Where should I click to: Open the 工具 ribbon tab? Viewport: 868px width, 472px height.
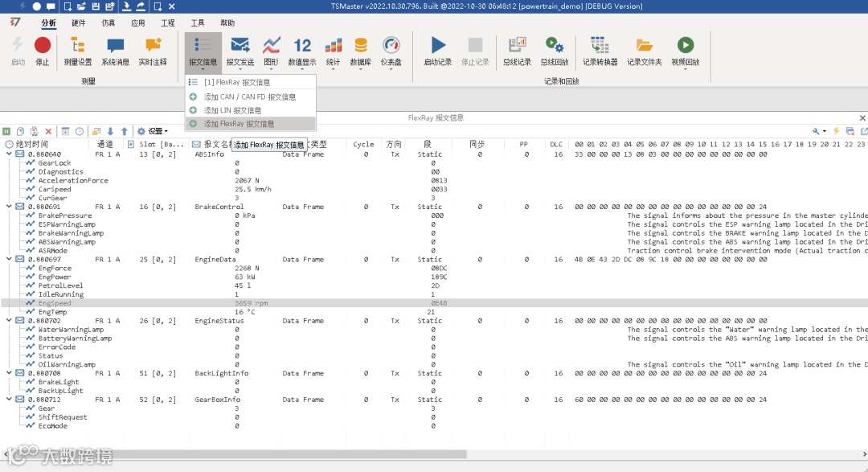point(198,23)
